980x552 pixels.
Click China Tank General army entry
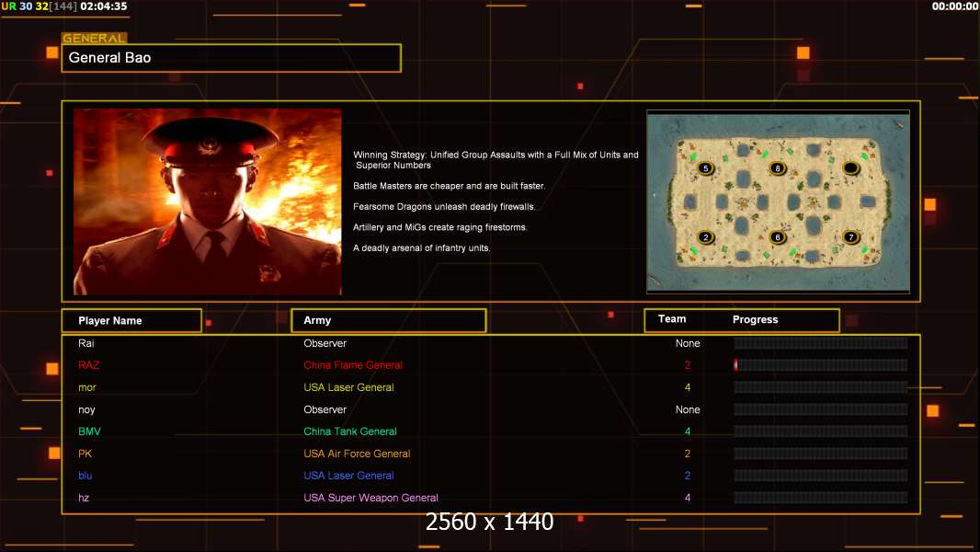350,431
